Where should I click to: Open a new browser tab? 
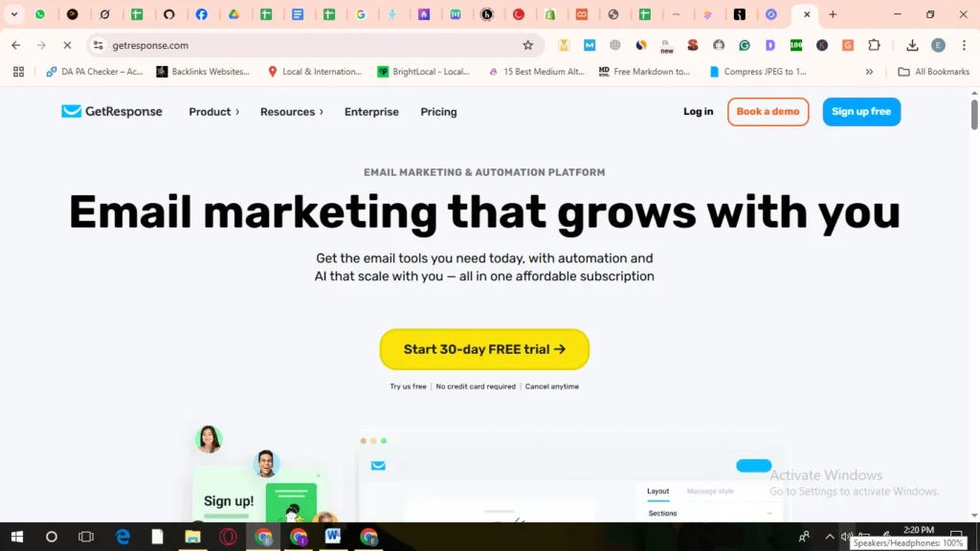click(833, 14)
